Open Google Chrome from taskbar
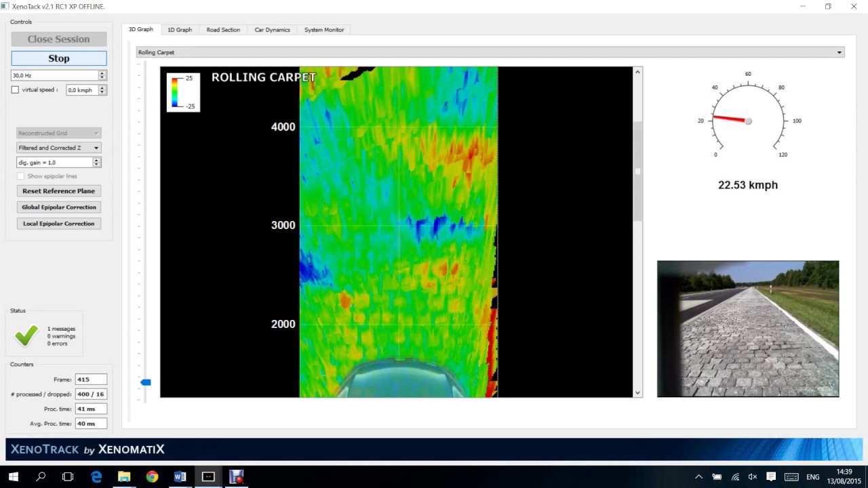Image resolution: width=868 pixels, height=488 pixels. [x=152, y=476]
